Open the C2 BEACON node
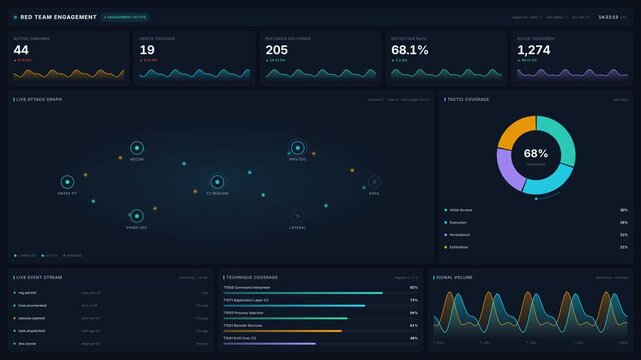641x360 pixels. point(217,182)
